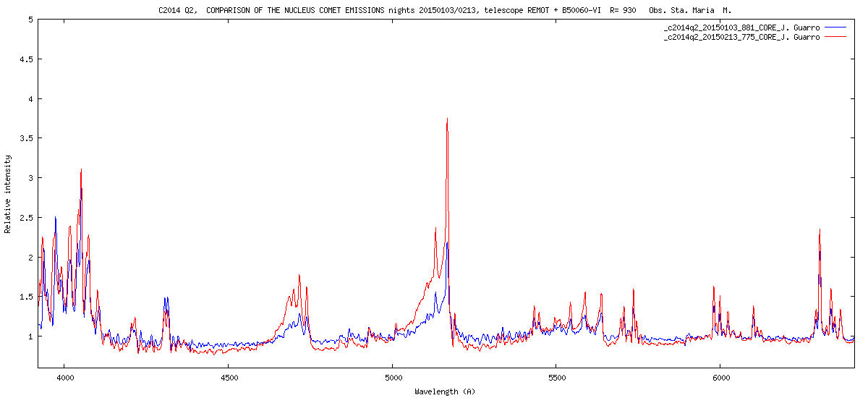Image resolution: width=868 pixels, height=398 pixels.
Task: Click the chart title starting 'C2014 Q2, COMPARISON'
Action: tap(445, 11)
